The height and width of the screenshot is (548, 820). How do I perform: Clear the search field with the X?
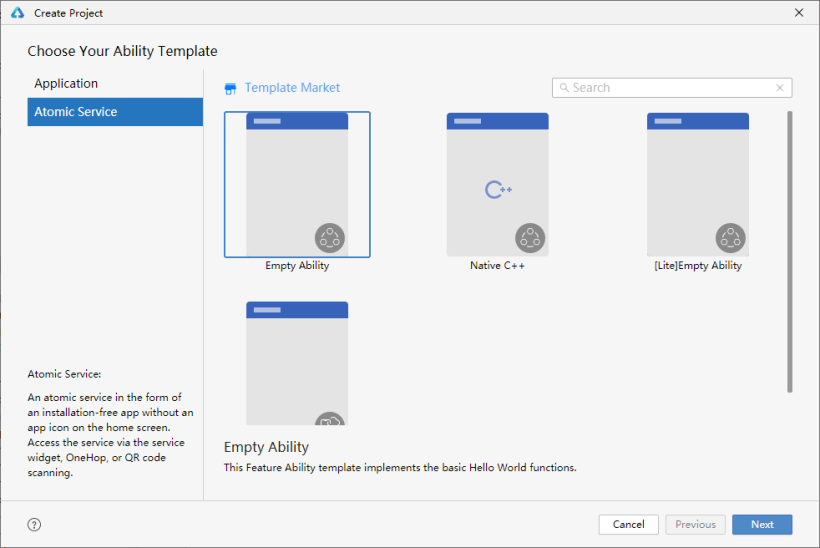click(x=780, y=87)
